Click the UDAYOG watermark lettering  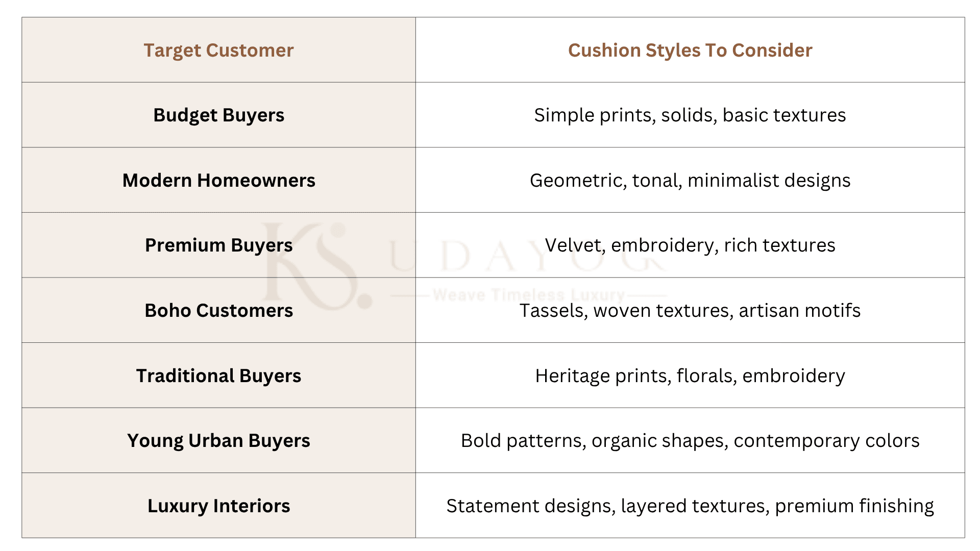point(528,256)
